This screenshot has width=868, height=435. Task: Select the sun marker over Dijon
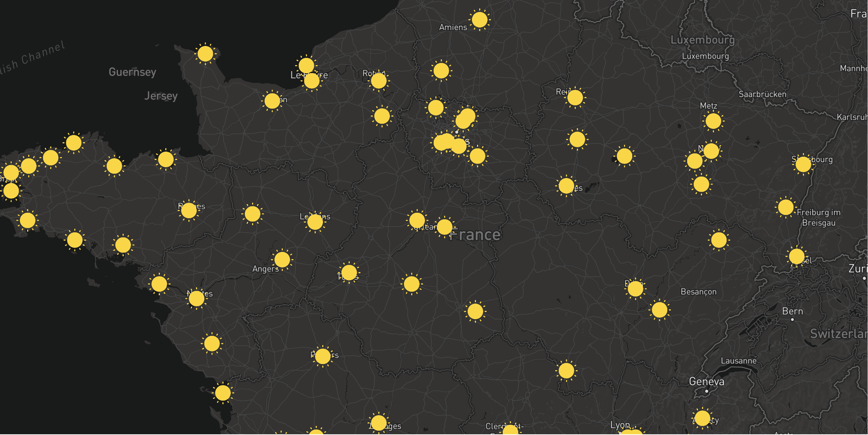[x=635, y=289]
